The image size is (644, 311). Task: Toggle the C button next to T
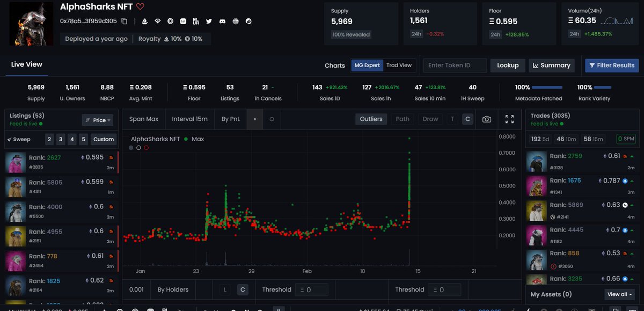[467, 119]
